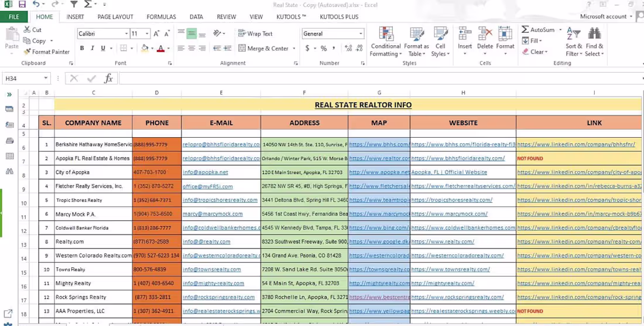
Task: Click the percent style icon
Action: [324, 49]
